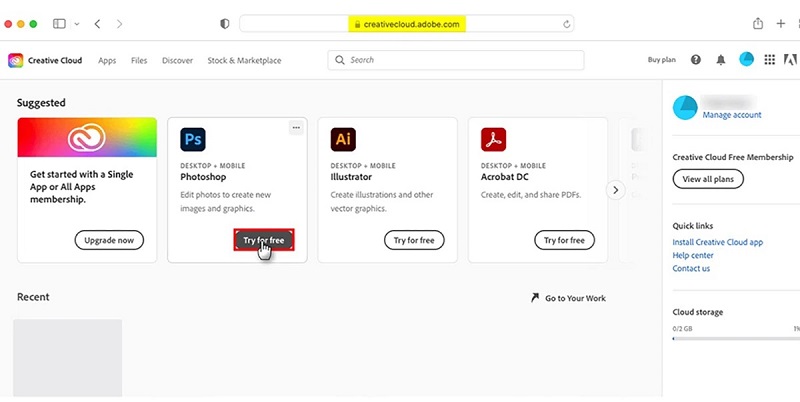Open the notifications bell icon
The image size is (800, 402).
(721, 60)
